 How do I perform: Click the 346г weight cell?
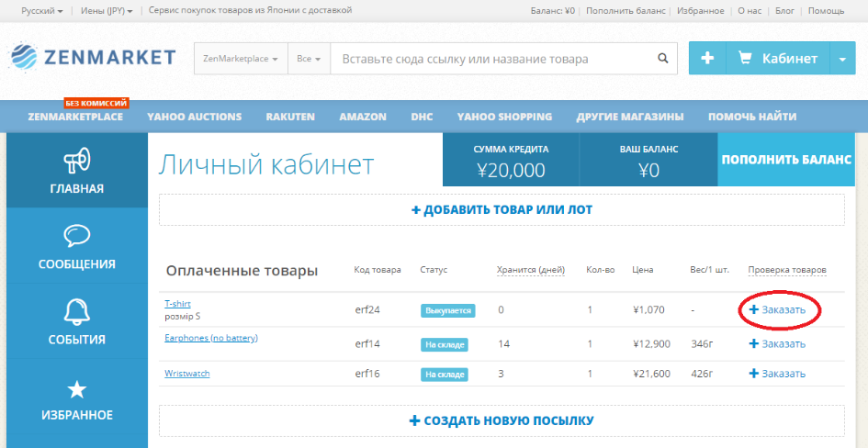pyautogui.click(x=703, y=344)
